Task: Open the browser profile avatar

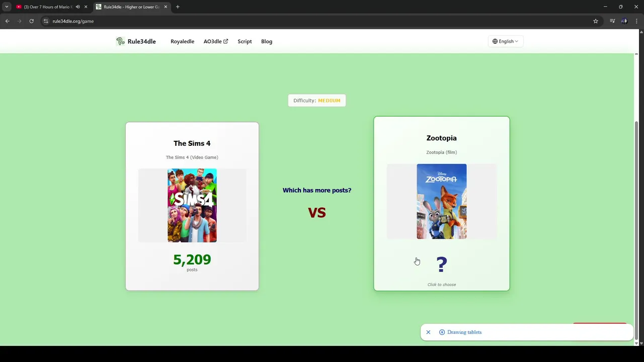Action: click(x=624, y=21)
